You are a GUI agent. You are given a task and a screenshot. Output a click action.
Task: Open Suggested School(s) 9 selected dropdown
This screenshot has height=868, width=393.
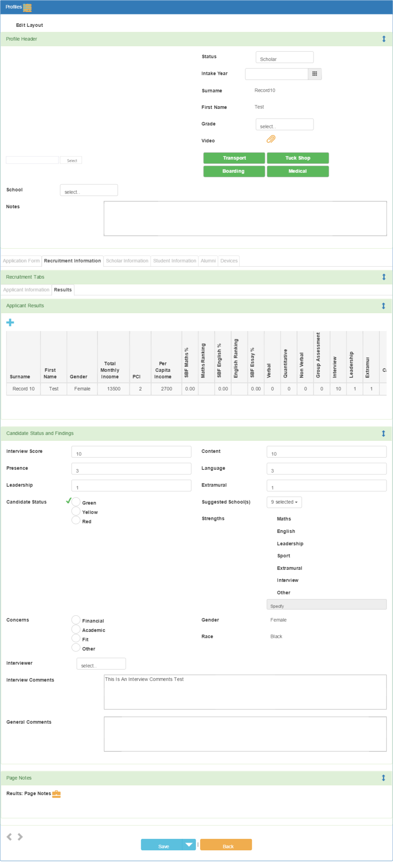284,502
